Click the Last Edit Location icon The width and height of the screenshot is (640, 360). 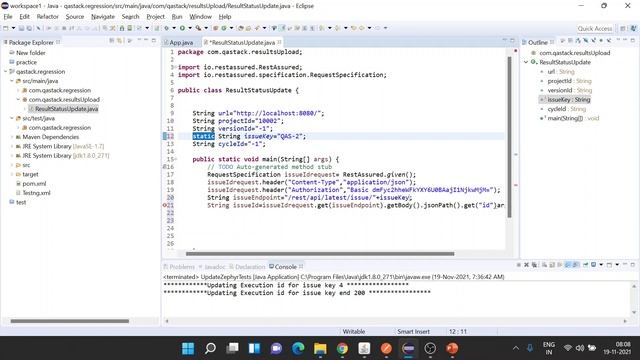click(x=353, y=28)
